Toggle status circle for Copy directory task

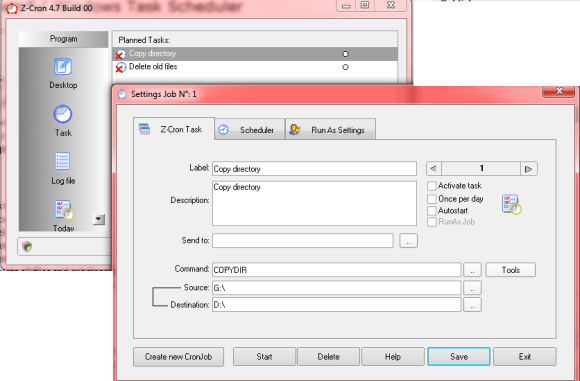coord(345,54)
